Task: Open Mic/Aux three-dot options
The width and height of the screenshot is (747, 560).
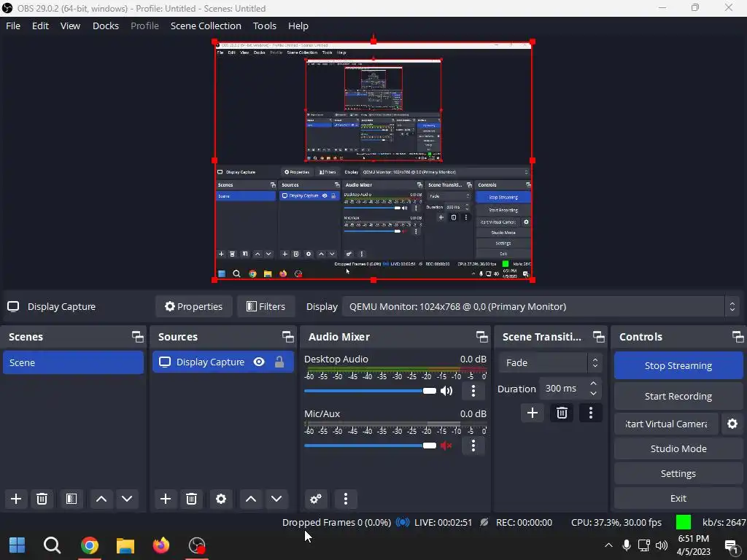Action: (x=473, y=446)
